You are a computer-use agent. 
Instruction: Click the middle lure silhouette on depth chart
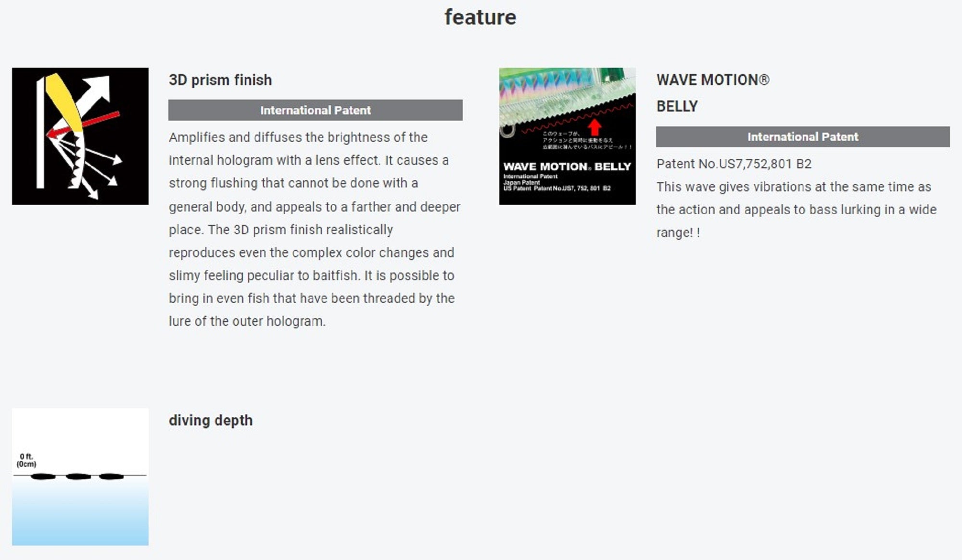pyautogui.click(x=78, y=477)
